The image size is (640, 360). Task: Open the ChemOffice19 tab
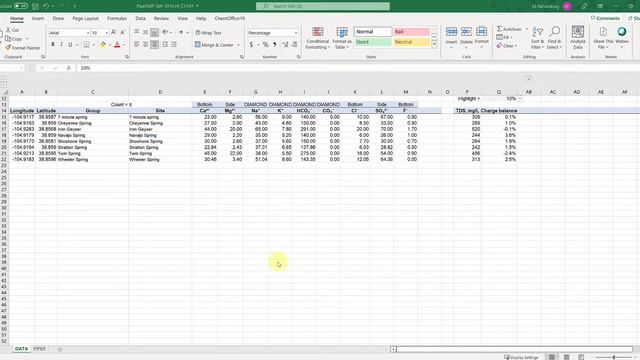tap(230, 19)
